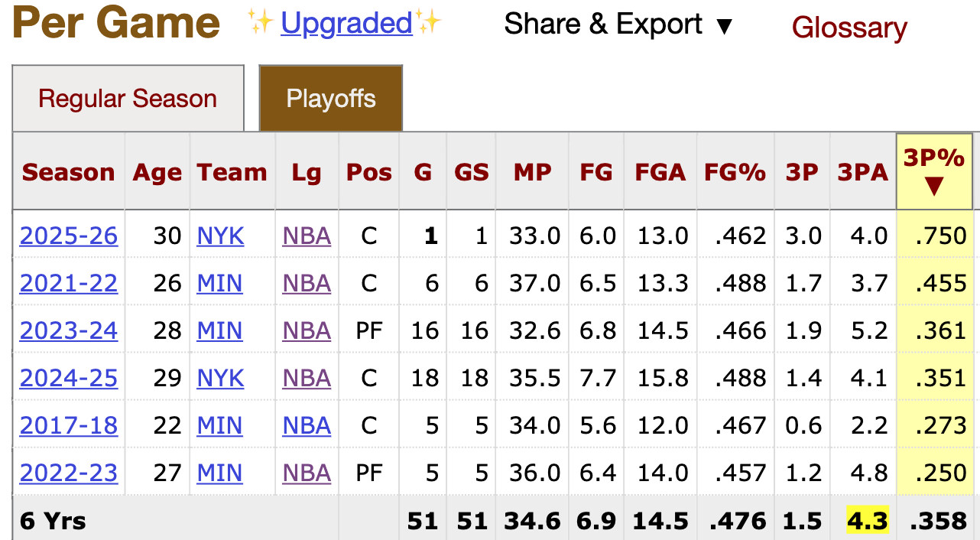
Task: Click the Upgraded link
Action: point(347,24)
